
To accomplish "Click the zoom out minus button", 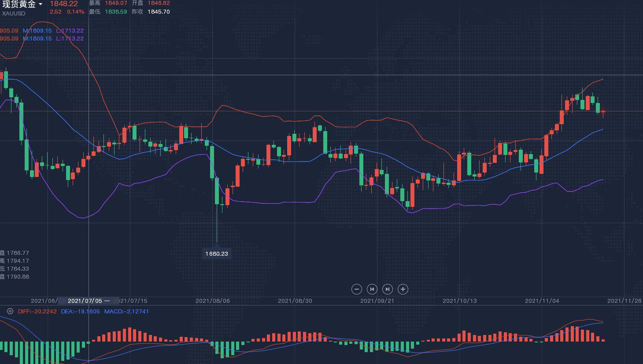I will (357, 289).
